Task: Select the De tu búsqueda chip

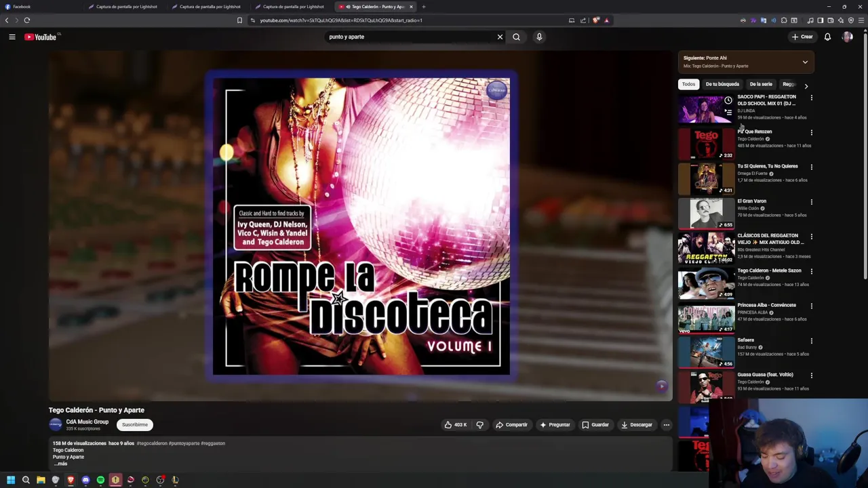Action: click(722, 84)
